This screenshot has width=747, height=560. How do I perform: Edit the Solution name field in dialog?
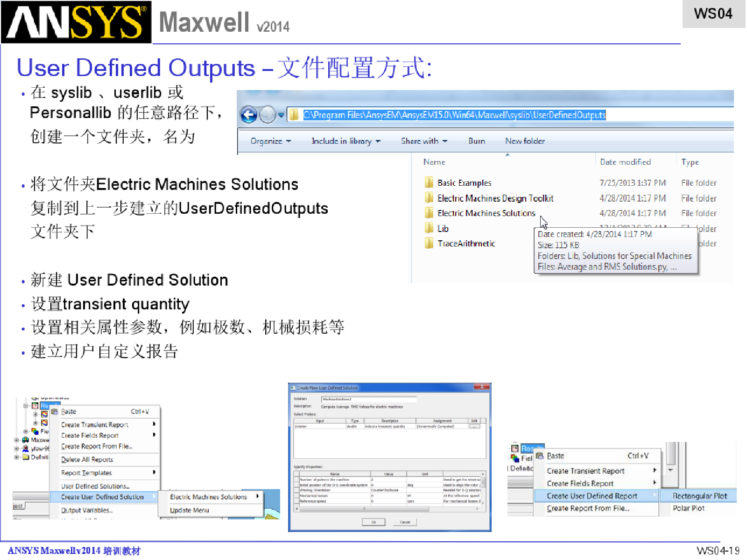pos(369,399)
